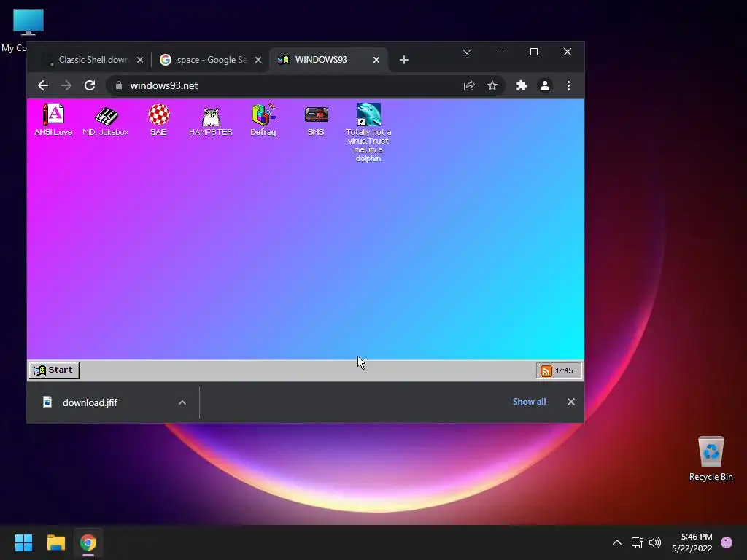Open the Windows 11 Start menu
The height and width of the screenshot is (560, 747).
(23, 542)
